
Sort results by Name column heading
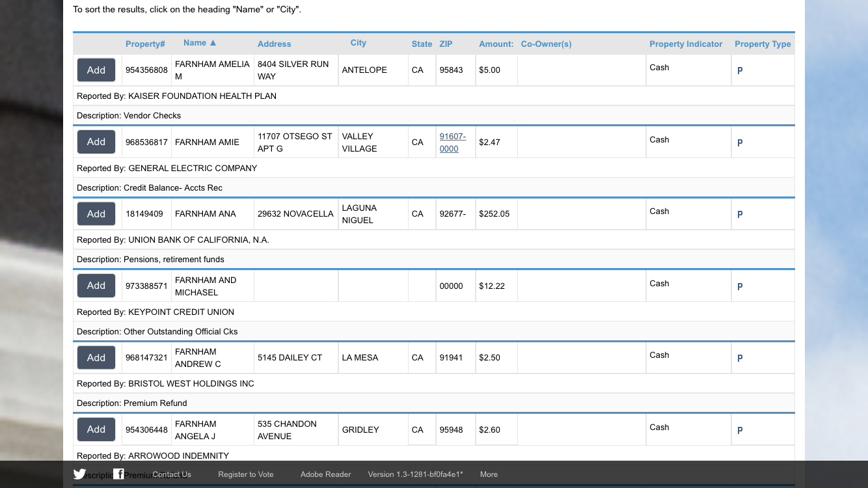200,43
